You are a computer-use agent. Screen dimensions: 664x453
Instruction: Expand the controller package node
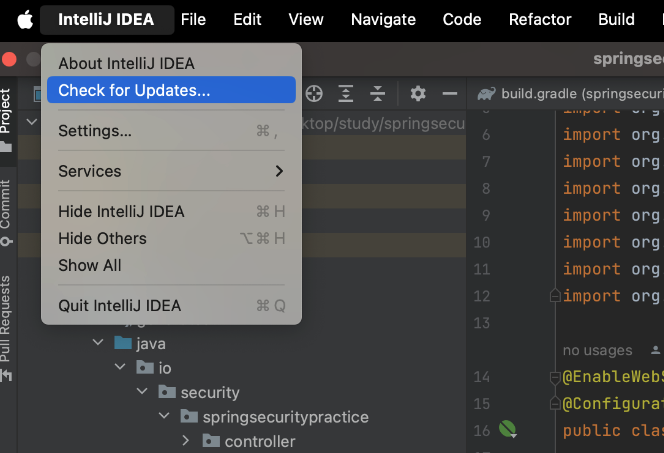pyautogui.click(x=185, y=441)
